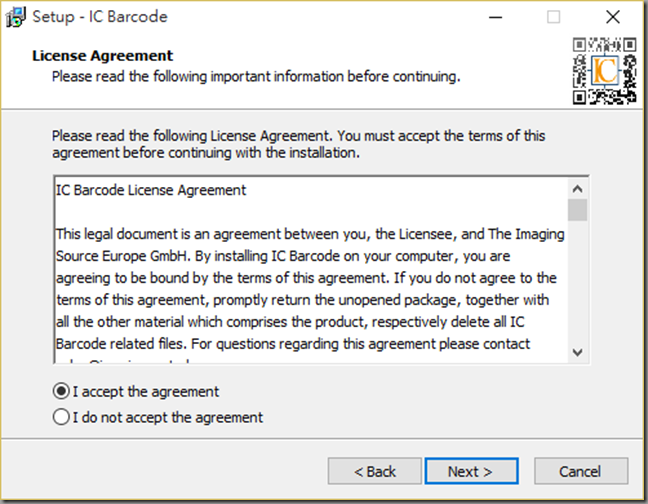Click the IC Barcode QR code logo
The image size is (648, 504).
(x=604, y=71)
